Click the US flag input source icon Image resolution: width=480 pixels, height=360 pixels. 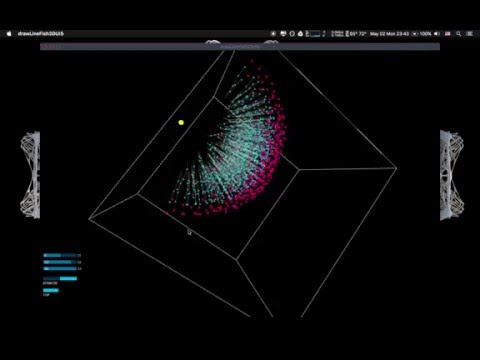coord(448,34)
